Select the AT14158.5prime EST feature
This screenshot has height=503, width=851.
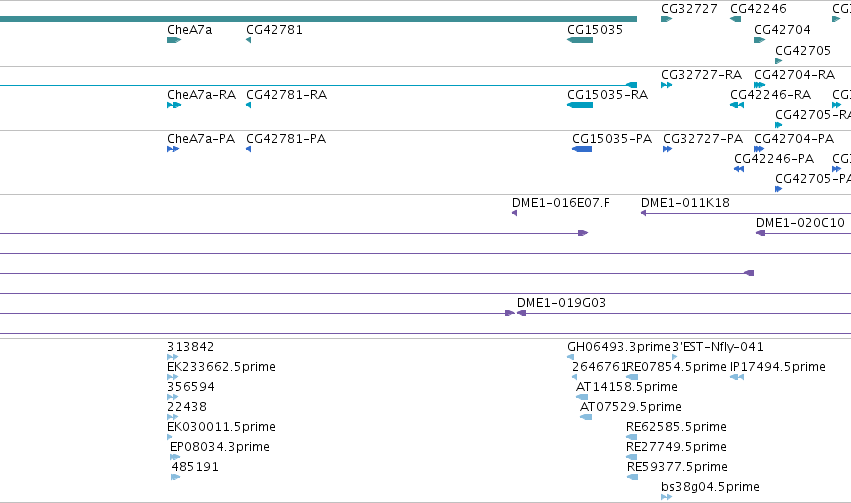coord(582,397)
